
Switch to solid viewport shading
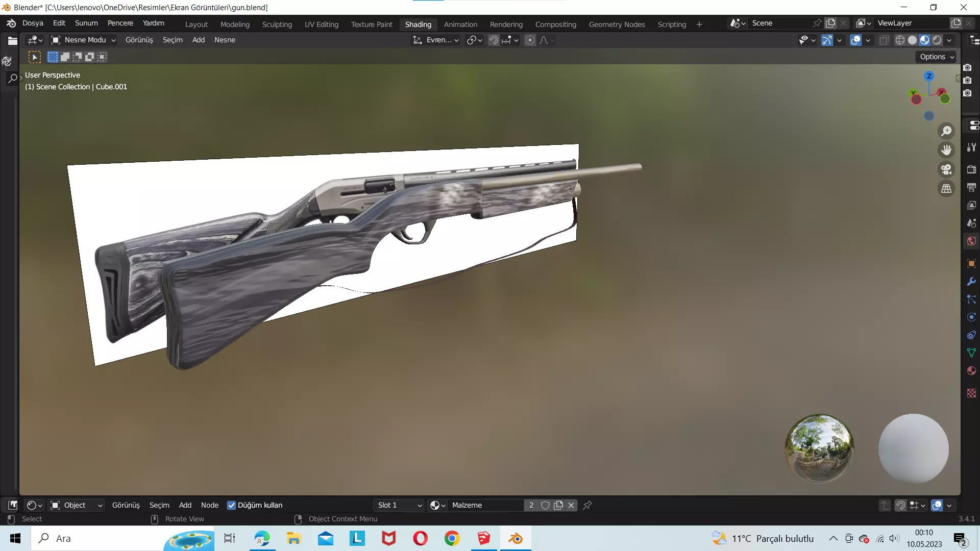(913, 40)
